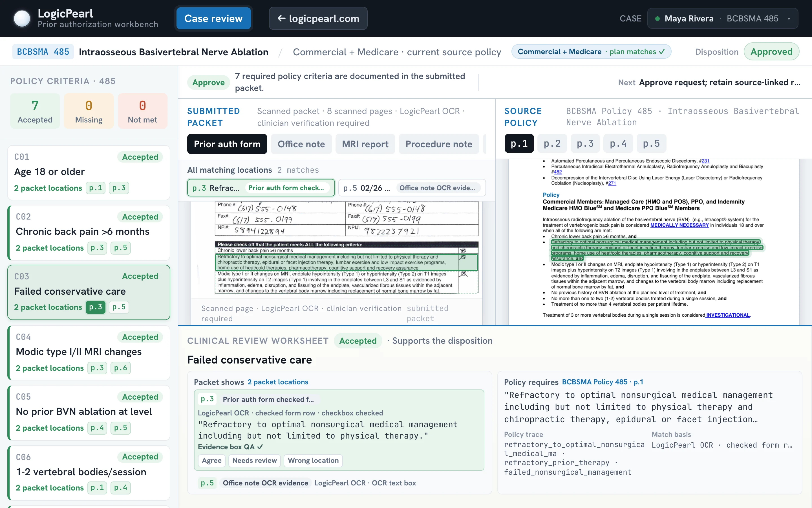
Task: Open policy link #231
Action: [705, 161]
